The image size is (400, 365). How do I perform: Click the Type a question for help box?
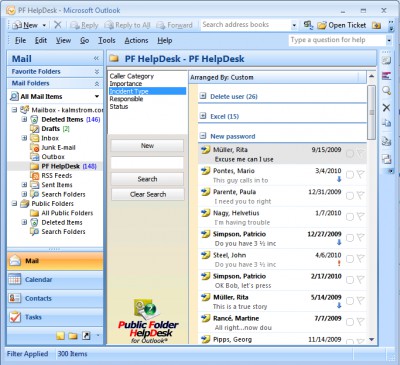coord(337,40)
